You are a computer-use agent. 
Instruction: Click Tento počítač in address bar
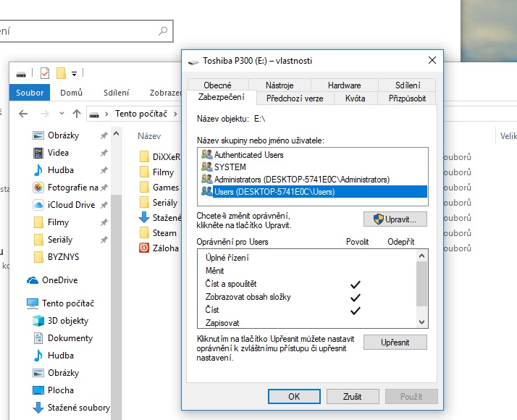tap(141, 114)
